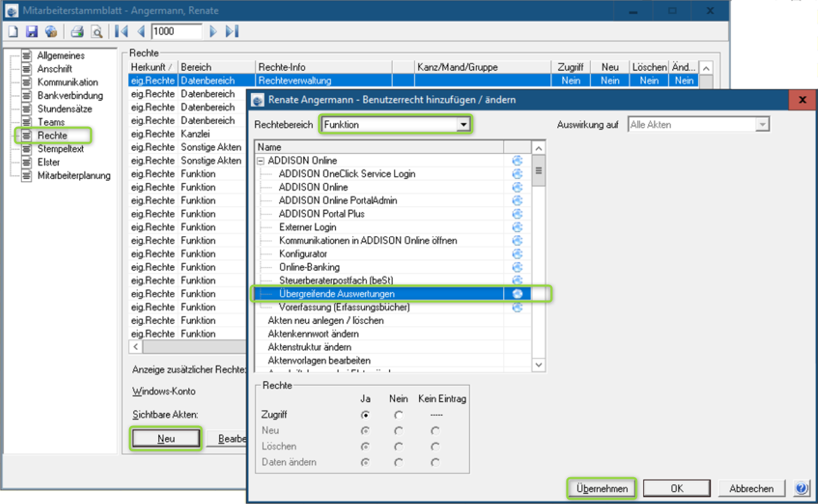Click page icon beside Allgemeines
Image resolution: width=818 pixels, height=504 pixels.
click(x=26, y=55)
